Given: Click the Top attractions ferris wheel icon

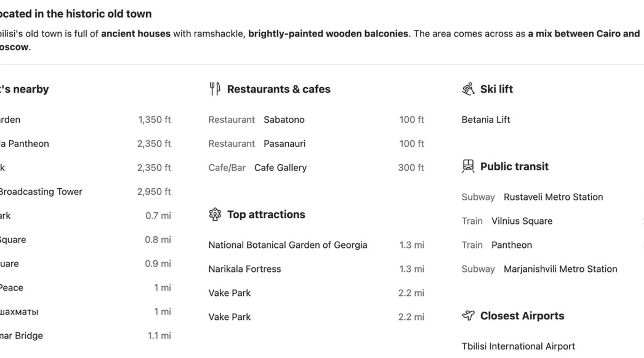Looking at the screenshot, I should [215, 214].
